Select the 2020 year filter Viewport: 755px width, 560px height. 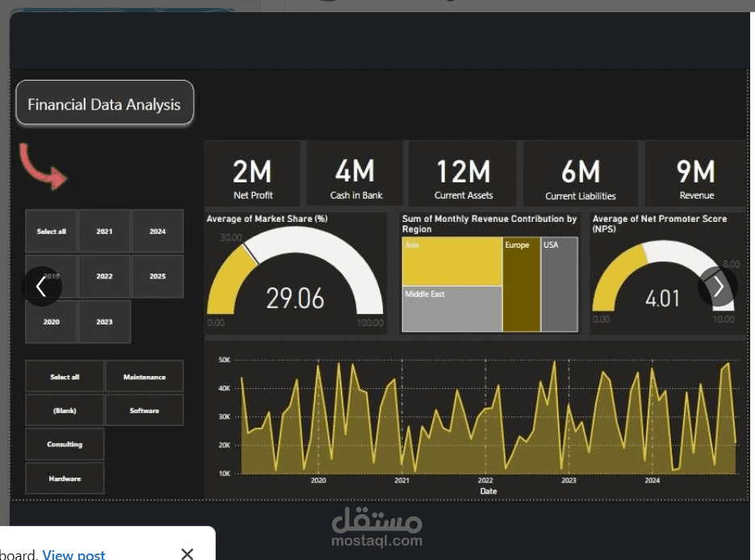[52, 322]
